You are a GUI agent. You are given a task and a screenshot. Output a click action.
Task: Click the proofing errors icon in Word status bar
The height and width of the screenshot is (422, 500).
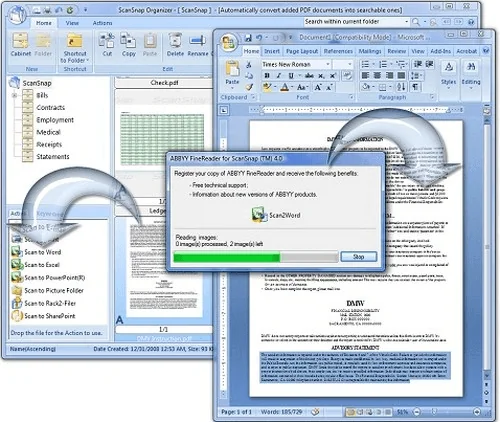315,412
